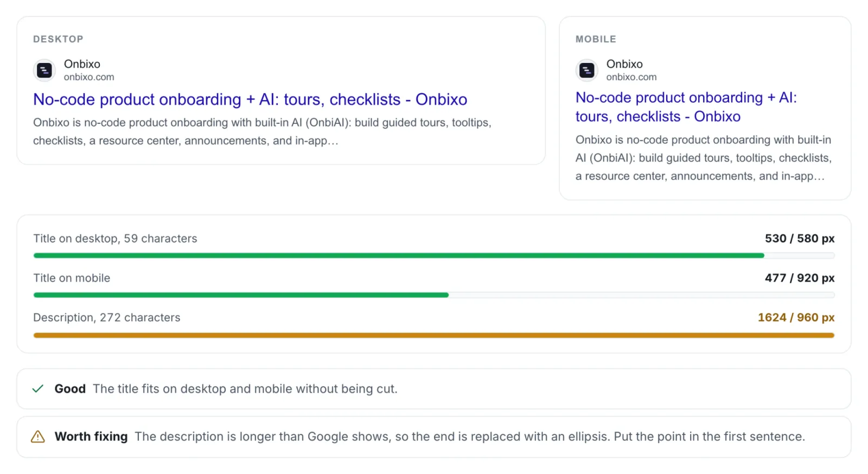This screenshot has width=868, height=474.
Task: Open the mobile search result title link
Action: click(x=686, y=107)
